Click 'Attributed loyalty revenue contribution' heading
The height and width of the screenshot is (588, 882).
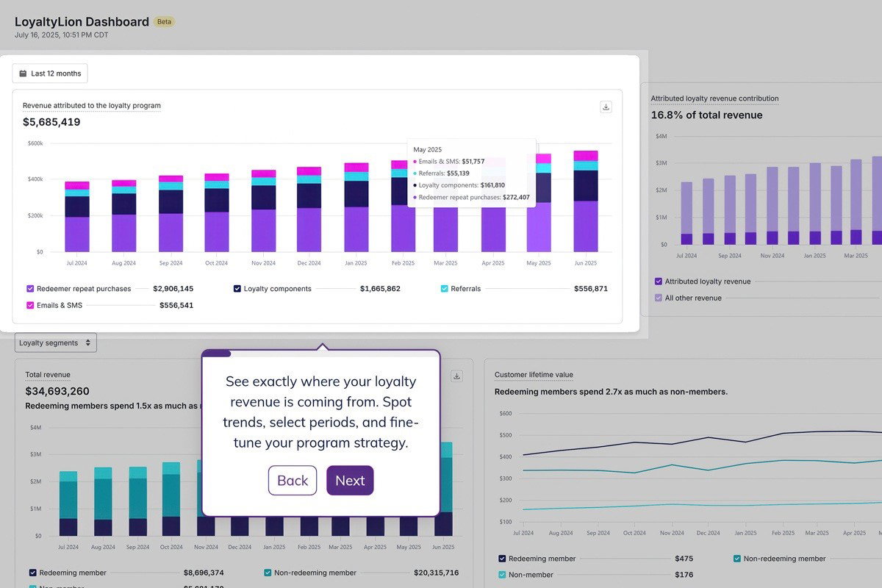pos(714,98)
